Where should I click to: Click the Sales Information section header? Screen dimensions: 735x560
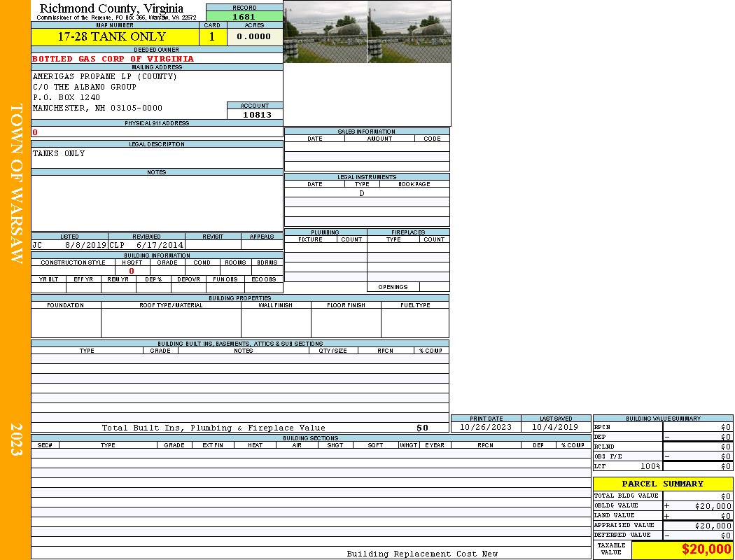[x=366, y=132]
